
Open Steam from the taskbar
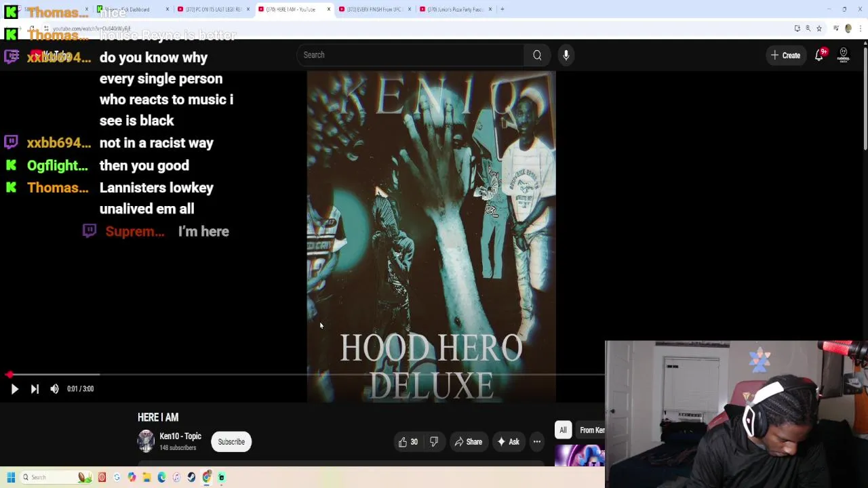(191, 478)
